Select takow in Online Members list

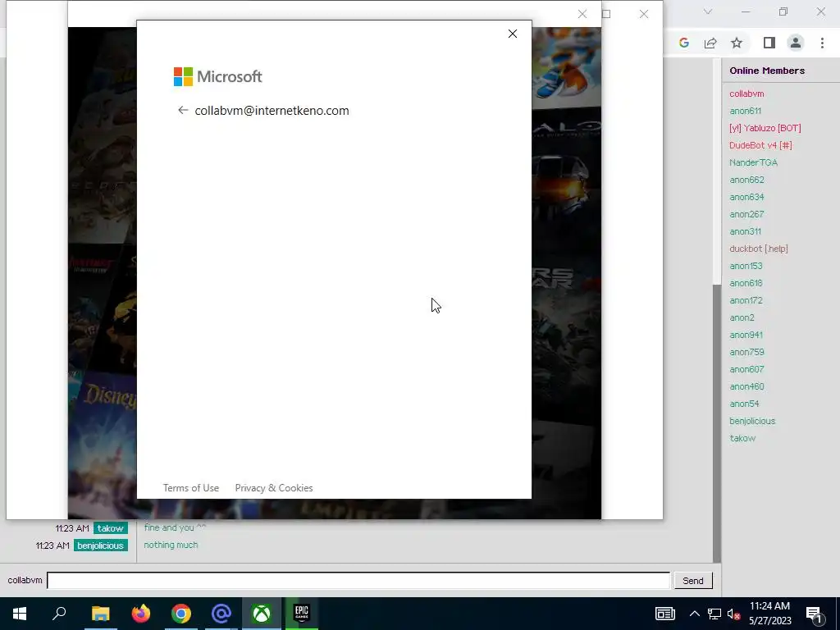click(x=742, y=438)
